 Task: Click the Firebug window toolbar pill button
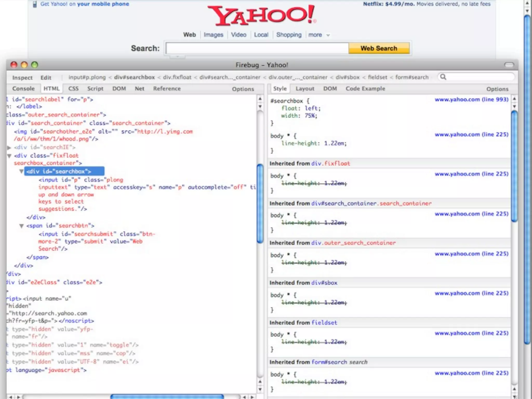(x=509, y=65)
